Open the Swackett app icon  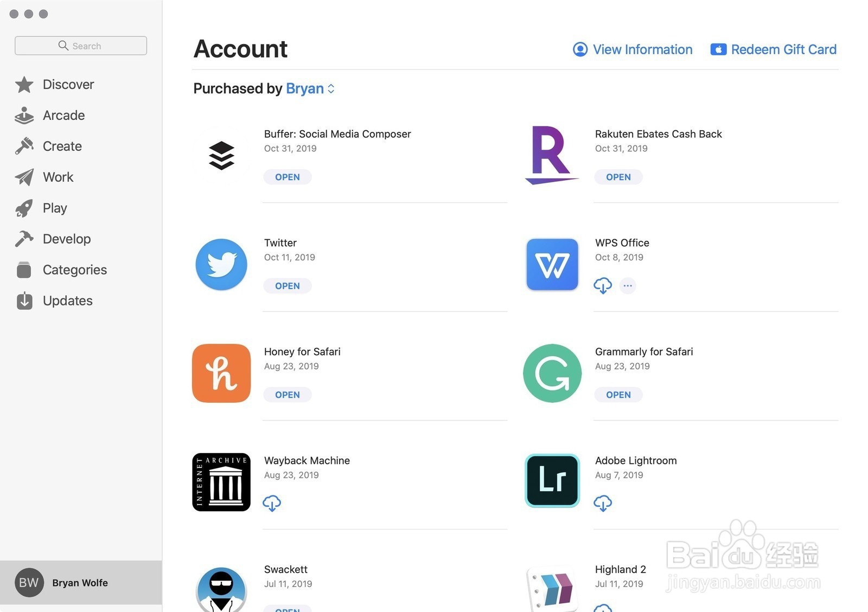coord(221,590)
